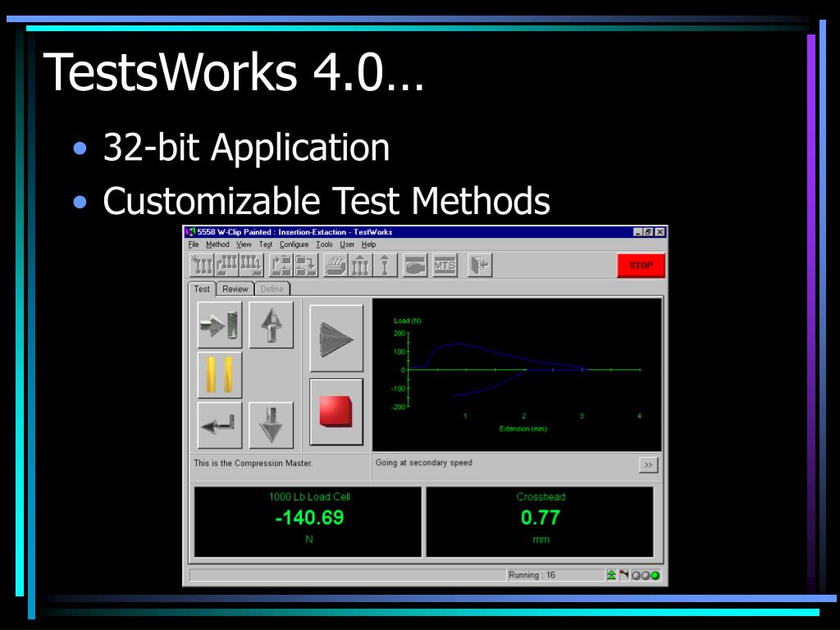The image size is (840, 630).
Task: Click 'Going at secondary speed' status text
Action: click(424, 463)
